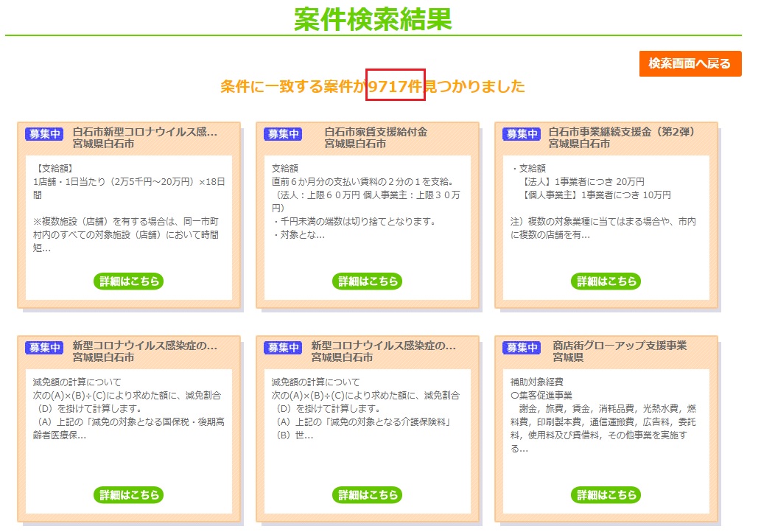Viewport: 761px width, 532px height.
Task: Click the 募集中 badge on 白石市新型コロナウイルス感… card
Action: coord(45,134)
